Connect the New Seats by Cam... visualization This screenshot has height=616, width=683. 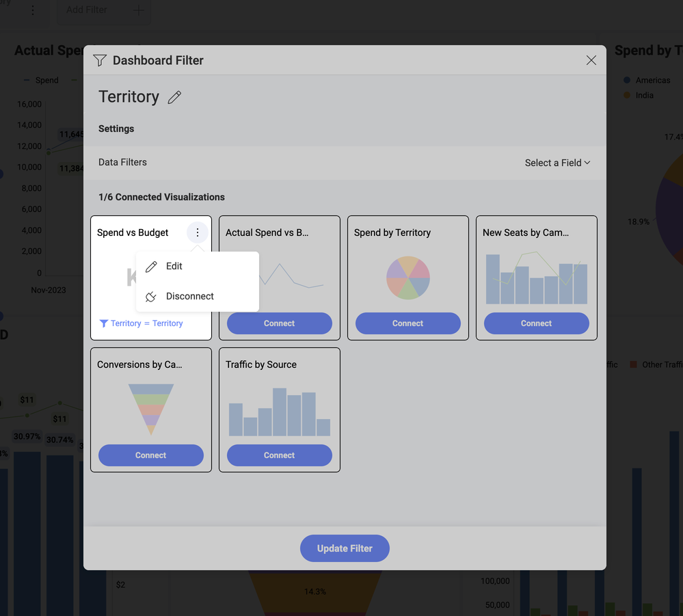(536, 323)
